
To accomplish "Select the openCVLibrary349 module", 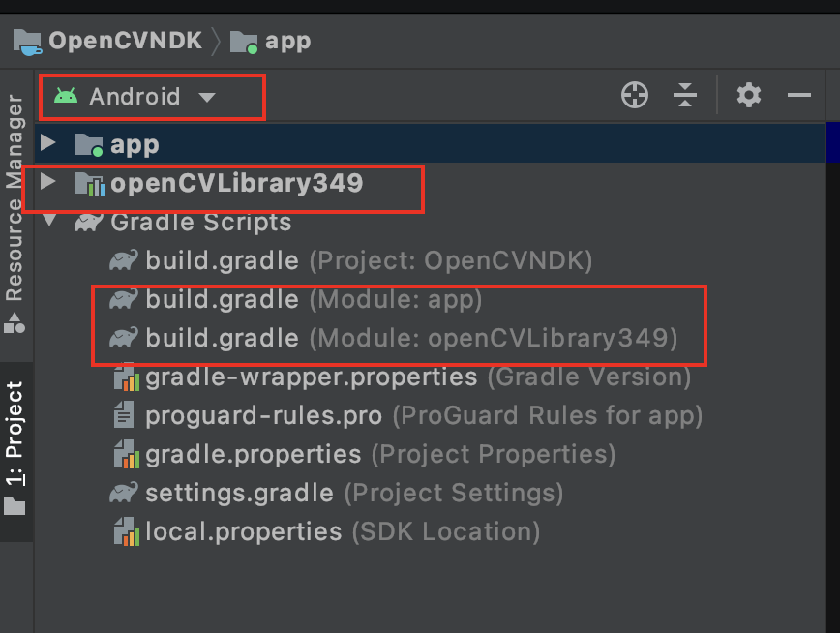I will (x=429, y=183).
